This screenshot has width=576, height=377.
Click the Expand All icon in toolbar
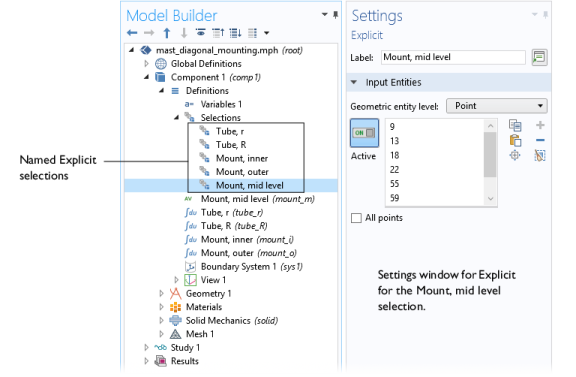pyautogui.click(x=235, y=33)
